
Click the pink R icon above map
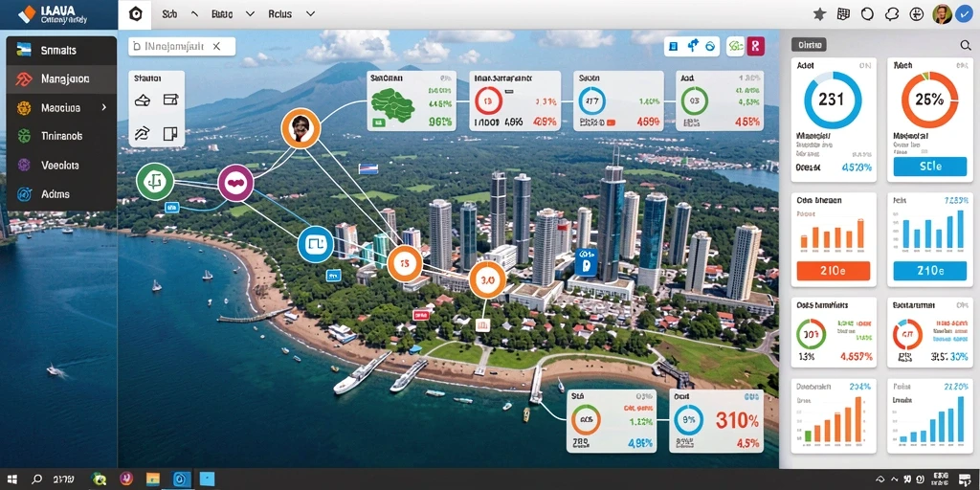coord(756,46)
